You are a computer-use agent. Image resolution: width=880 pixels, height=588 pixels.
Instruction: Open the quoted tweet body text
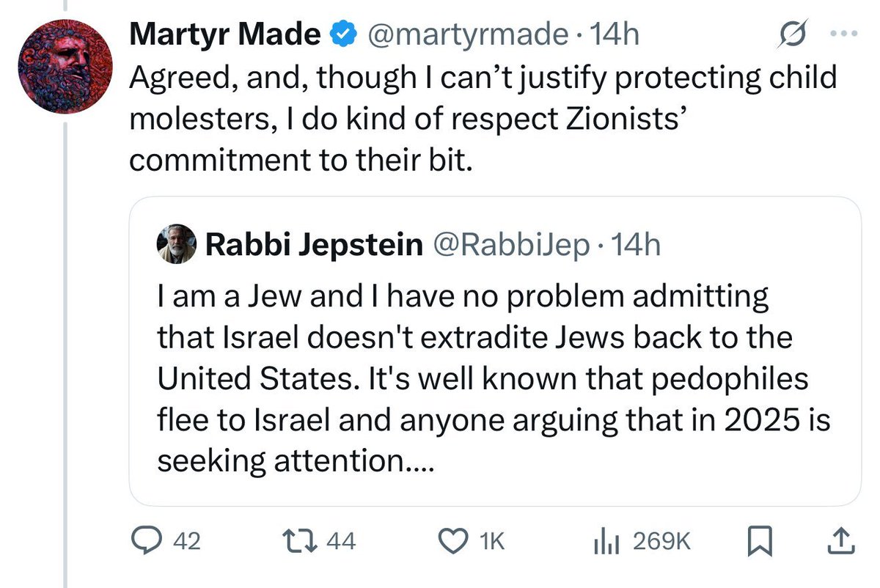click(x=494, y=378)
